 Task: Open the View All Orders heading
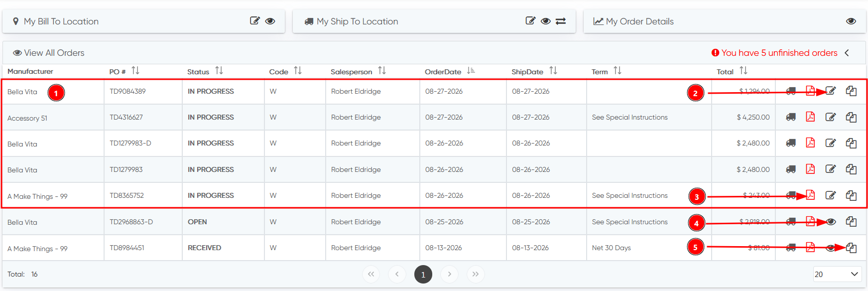click(x=48, y=53)
